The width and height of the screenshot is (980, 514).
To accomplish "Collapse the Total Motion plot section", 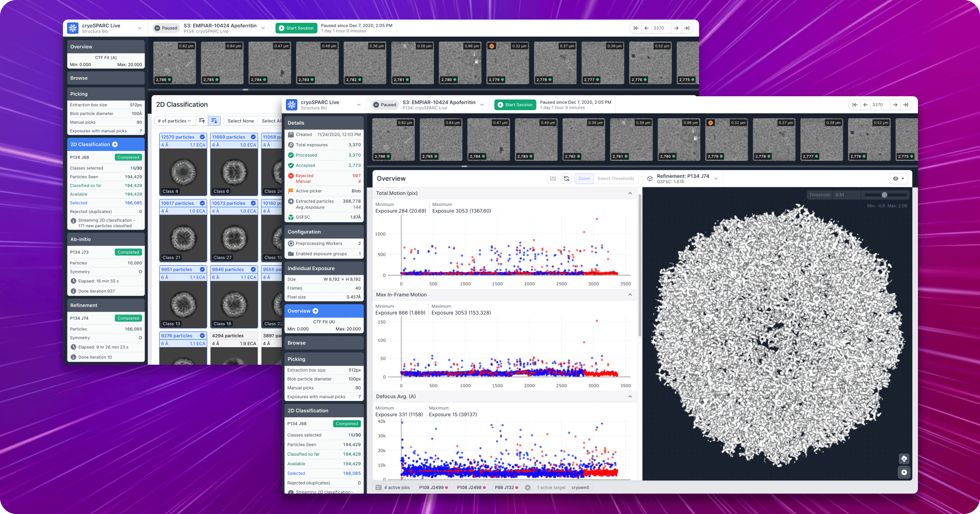I will click(x=630, y=193).
